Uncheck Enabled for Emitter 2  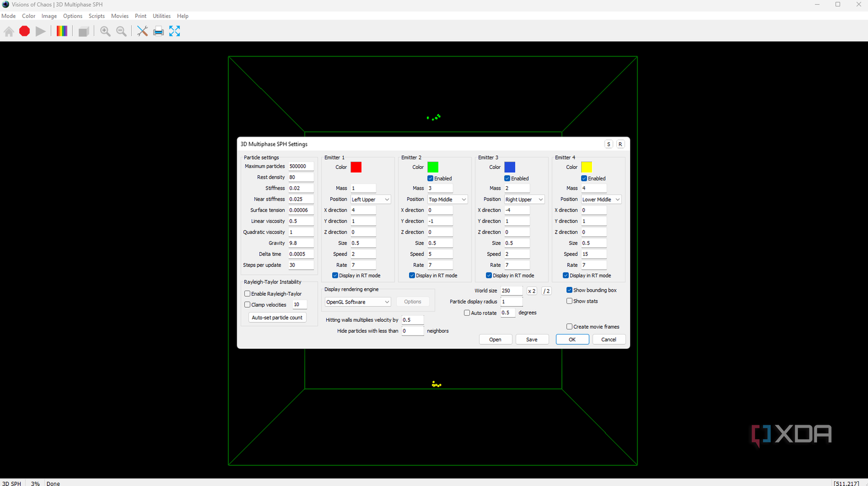431,178
